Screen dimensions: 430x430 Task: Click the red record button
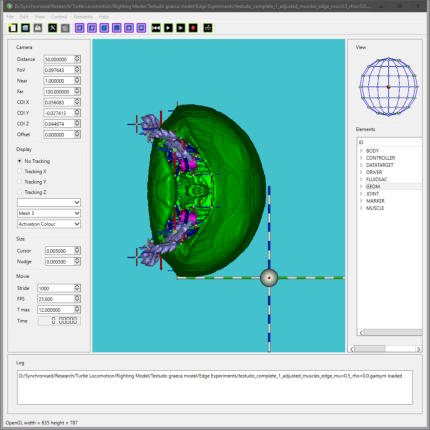193,28
